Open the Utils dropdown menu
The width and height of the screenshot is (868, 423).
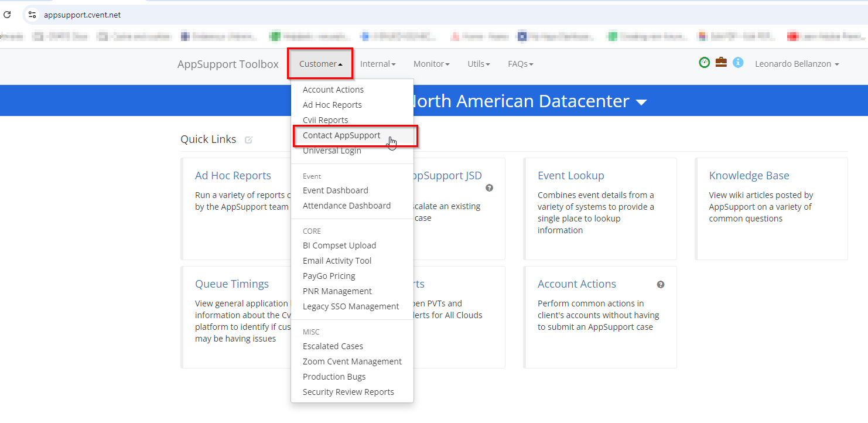point(479,64)
